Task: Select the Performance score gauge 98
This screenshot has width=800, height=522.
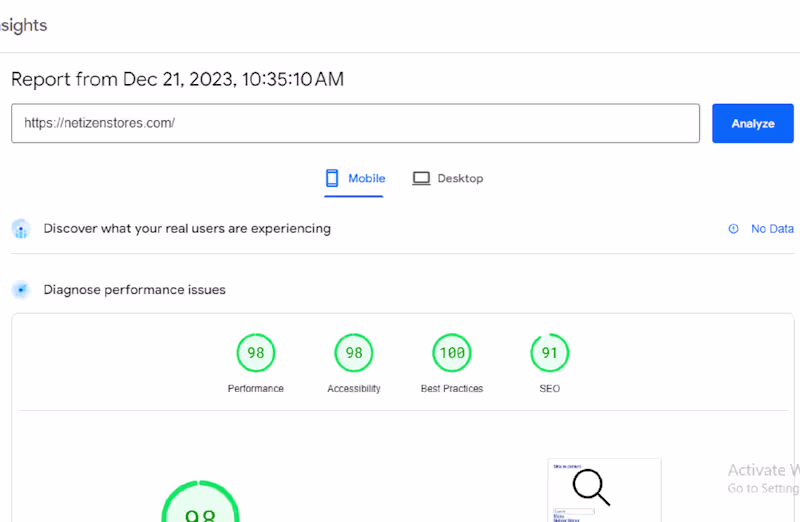Action: [x=255, y=353]
